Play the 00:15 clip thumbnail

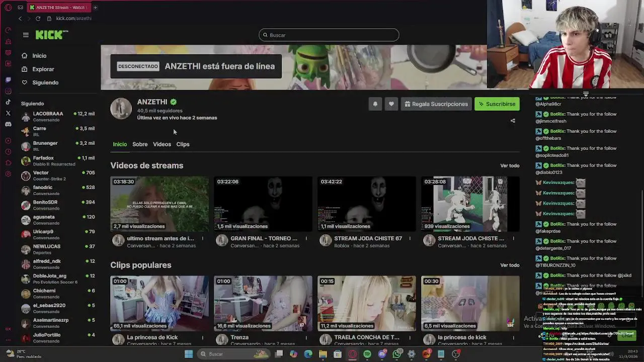pyautogui.click(x=367, y=303)
